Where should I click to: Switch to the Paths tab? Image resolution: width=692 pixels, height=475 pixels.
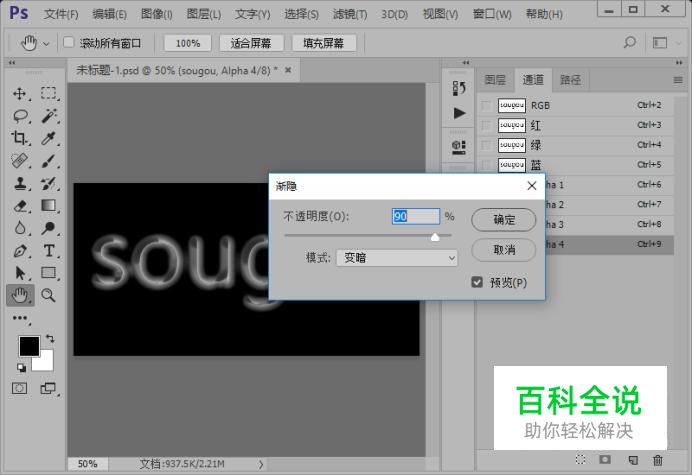[570, 80]
